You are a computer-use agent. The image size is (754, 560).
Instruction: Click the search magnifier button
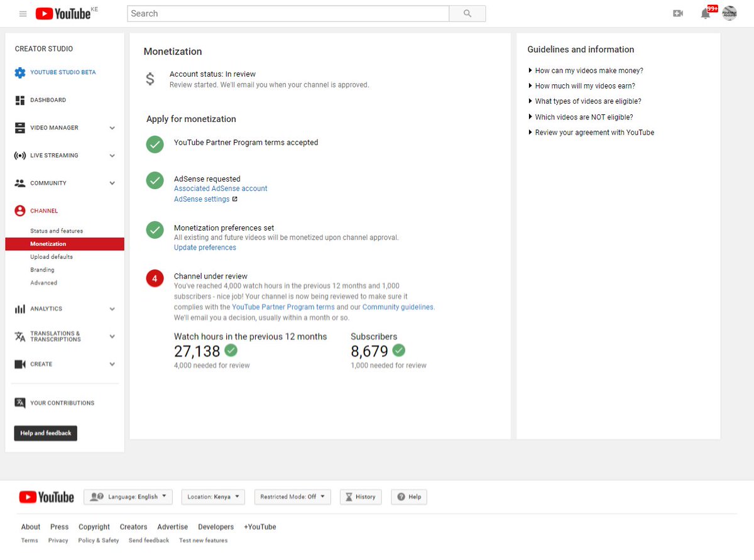pos(467,13)
